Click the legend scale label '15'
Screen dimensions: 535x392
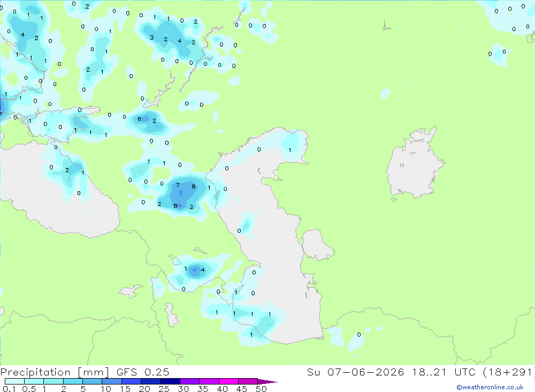click(x=125, y=389)
